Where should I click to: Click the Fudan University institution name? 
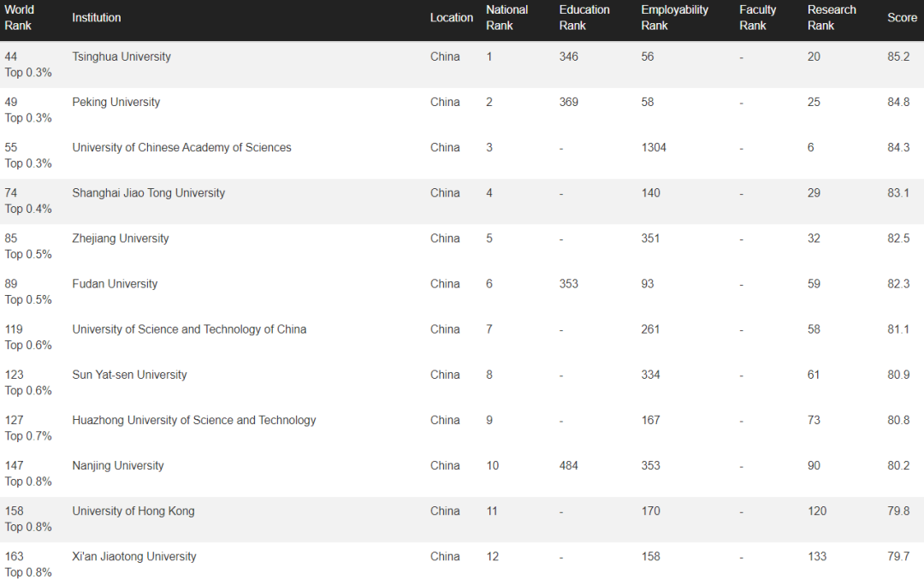tap(115, 283)
